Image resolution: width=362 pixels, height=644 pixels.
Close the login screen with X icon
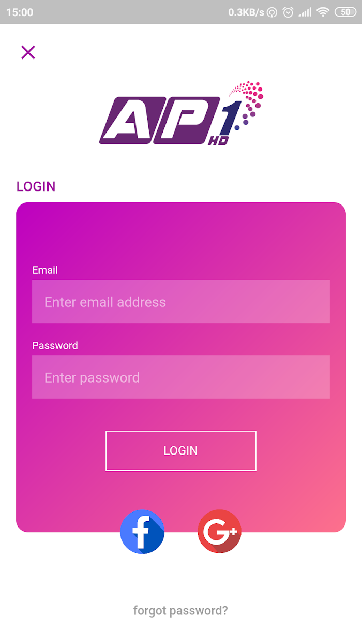coord(28,52)
